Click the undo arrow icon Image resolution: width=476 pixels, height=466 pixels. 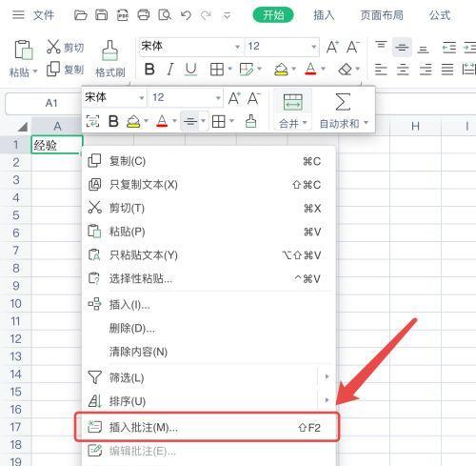click(186, 15)
